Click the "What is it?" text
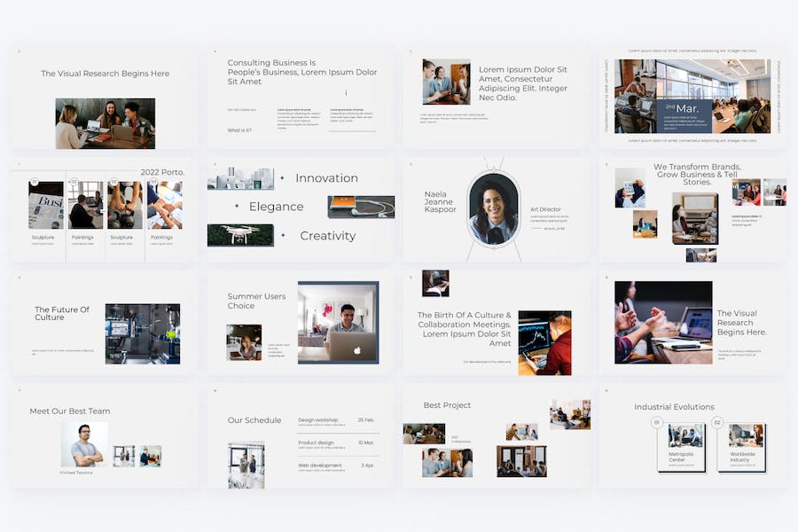Viewport: 798px width, 532px height. point(239,130)
